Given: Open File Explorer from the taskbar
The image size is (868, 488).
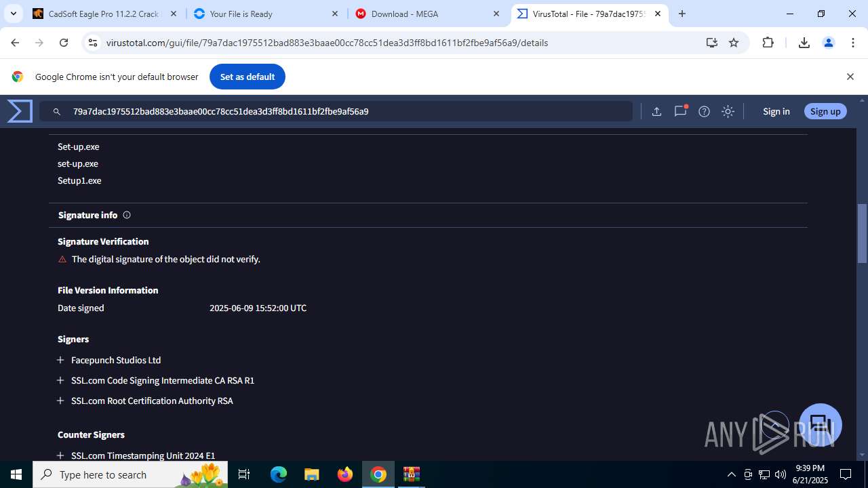Looking at the screenshot, I should 311,474.
